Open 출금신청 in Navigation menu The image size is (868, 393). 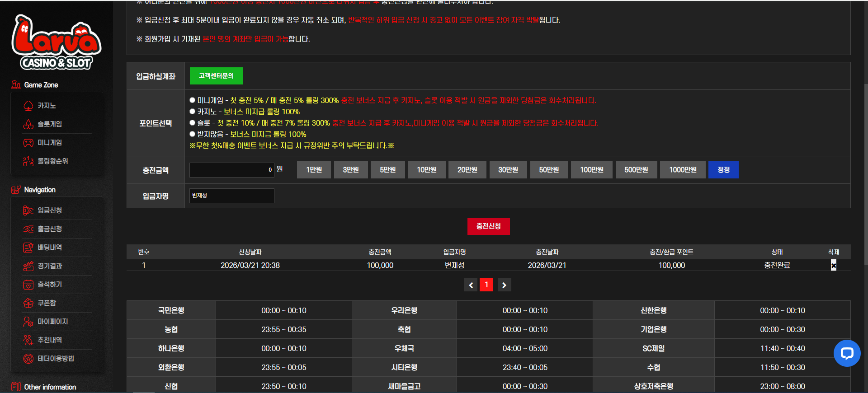(x=50, y=229)
